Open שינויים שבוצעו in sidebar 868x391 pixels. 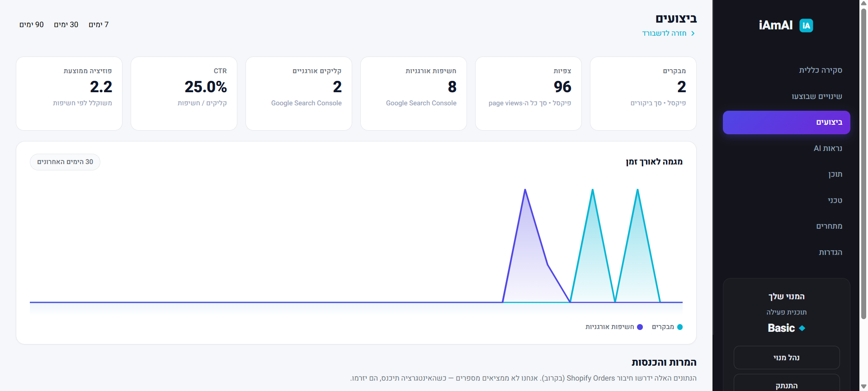pos(787,96)
